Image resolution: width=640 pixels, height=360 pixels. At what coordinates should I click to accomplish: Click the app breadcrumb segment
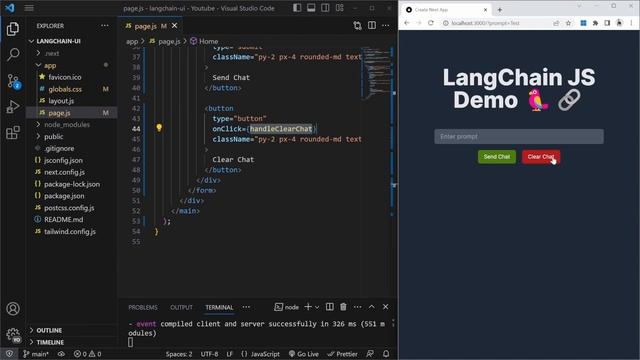coord(132,41)
